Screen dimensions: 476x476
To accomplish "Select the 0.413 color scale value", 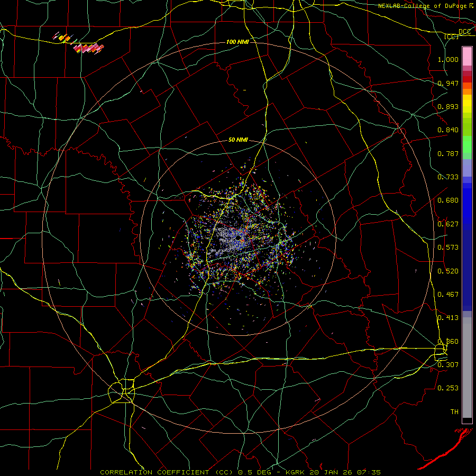I will 448,318.
